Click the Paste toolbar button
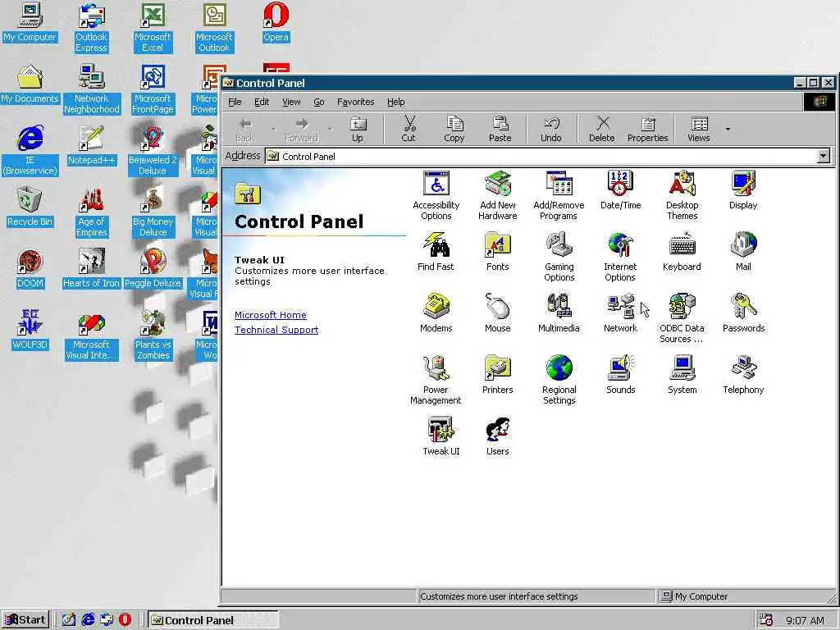This screenshot has height=630, width=840. (500, 130)
